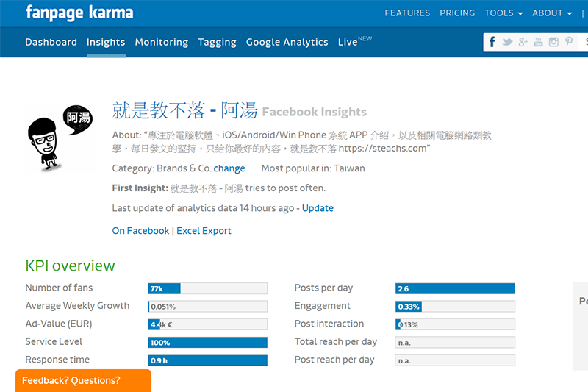Viewport: 588px width, 392px height.
Task: Switch to Google Analytics tab
Action: pos(287,42)
